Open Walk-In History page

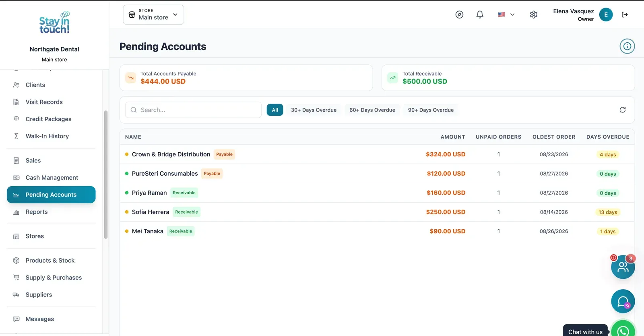coord(51,136)
